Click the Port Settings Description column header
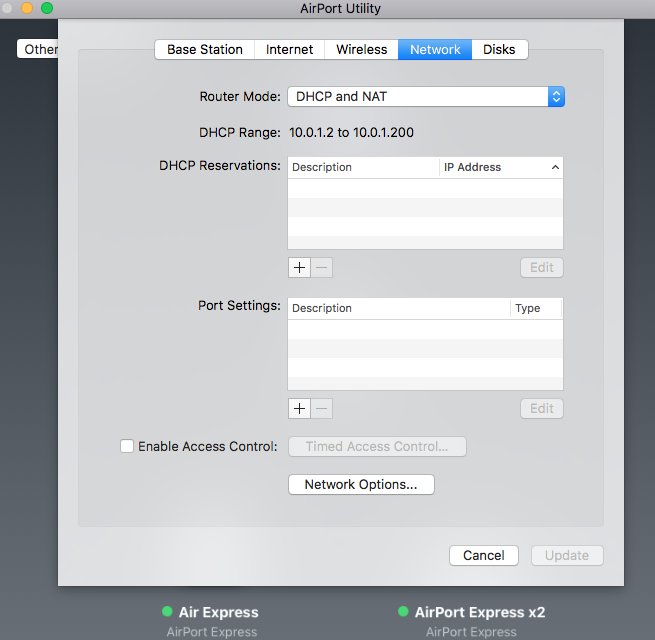 click(399, 308)
